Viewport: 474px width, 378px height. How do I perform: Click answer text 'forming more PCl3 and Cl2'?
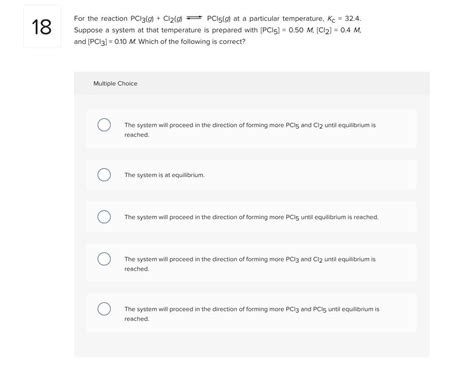[284, 259]
